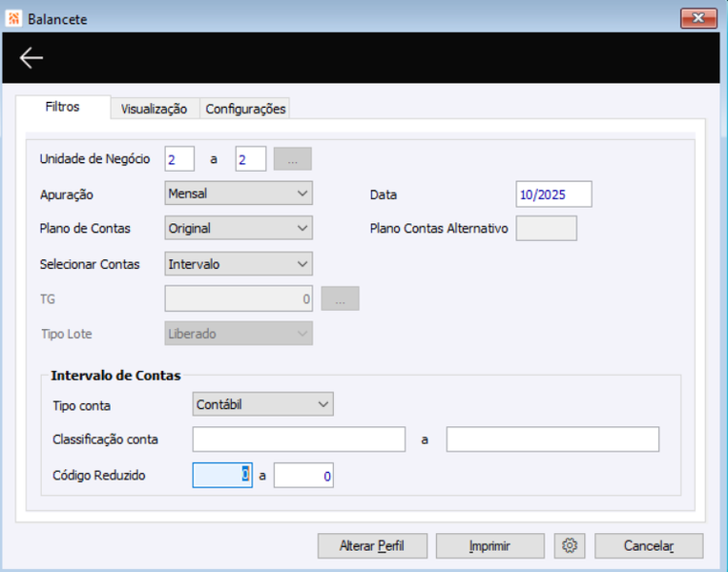Click the Plano Contas Alternativo field
The width and height of the screenshot is (728, 572).
tap(547, 228)
